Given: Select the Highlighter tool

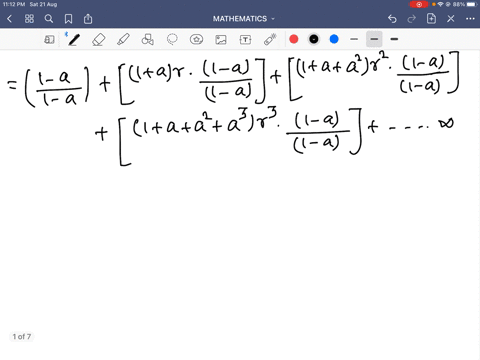Looking at the screenshot, I should [123, 39].
